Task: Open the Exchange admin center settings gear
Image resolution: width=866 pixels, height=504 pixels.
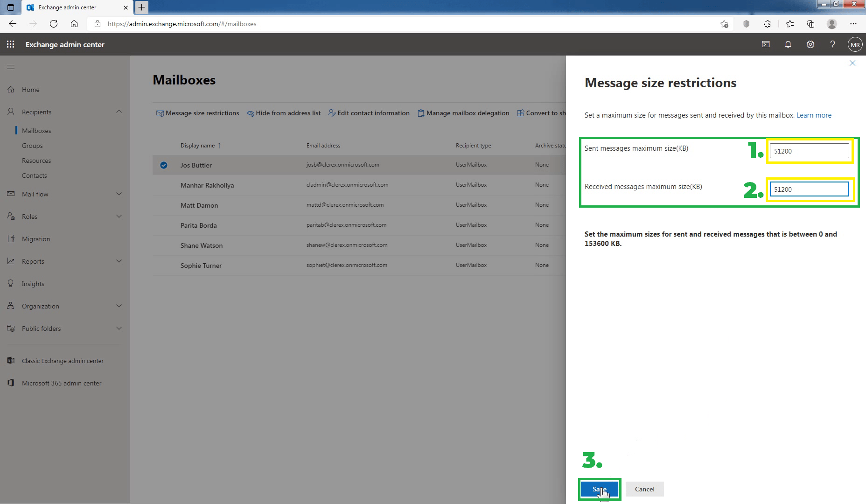Action: (810, 44)
